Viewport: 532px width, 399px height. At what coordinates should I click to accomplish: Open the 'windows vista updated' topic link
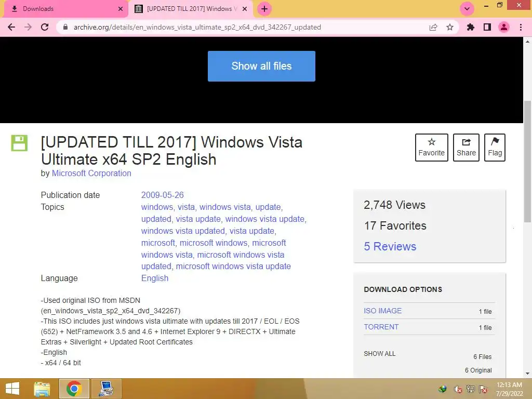pos(183,231)
